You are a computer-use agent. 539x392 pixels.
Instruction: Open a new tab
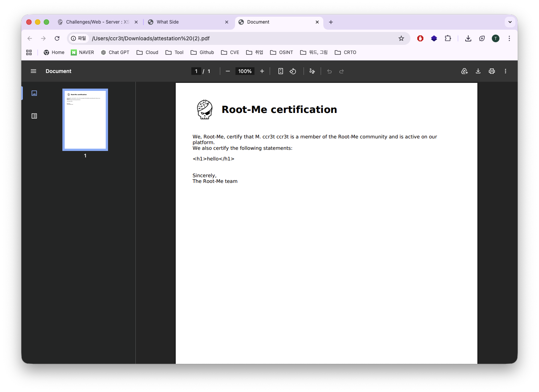click(331, 22)
